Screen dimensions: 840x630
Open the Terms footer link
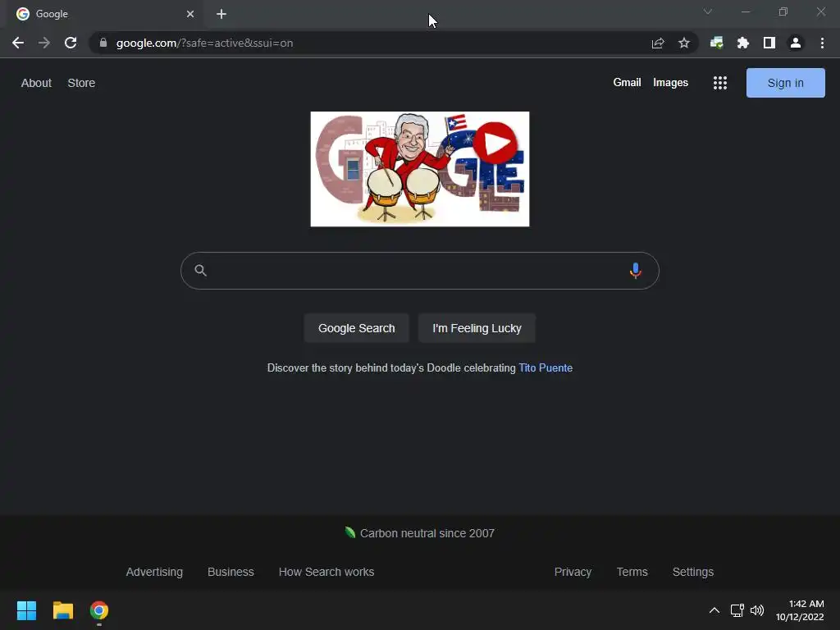(632, 572)
